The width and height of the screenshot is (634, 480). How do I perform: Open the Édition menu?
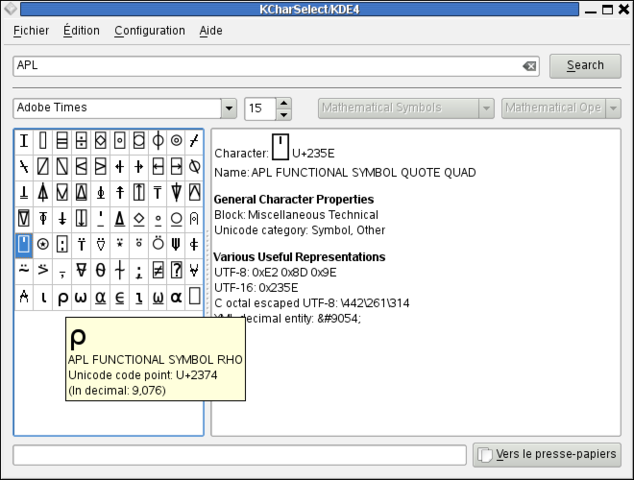pos(81,31)
